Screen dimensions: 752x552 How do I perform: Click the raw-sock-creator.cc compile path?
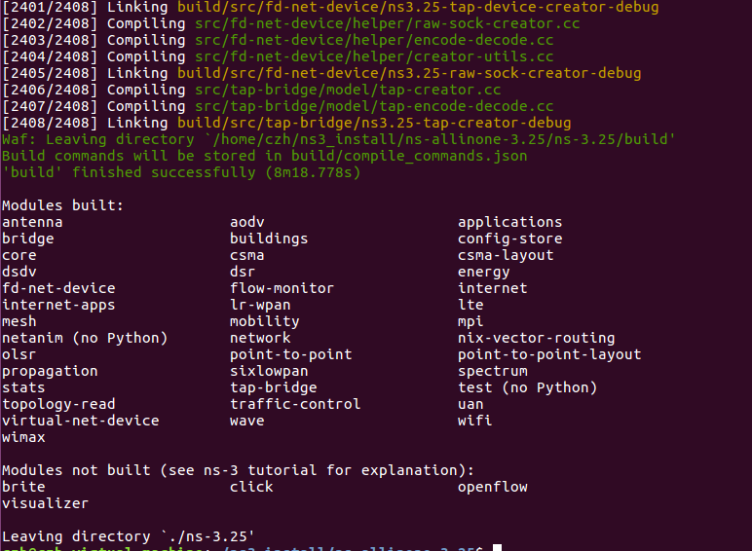pos(387,24)
